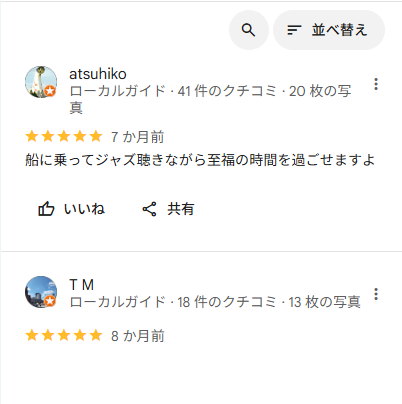Click the local guide badge on atsuhiko's avatar

50,91
